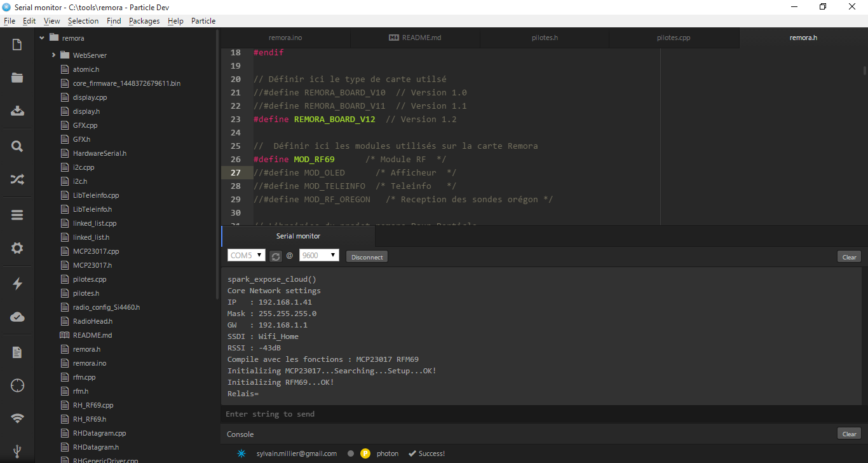Open the Edit menu
The image size is (868, 463).
pyautogui.click(x=29, y=21)
